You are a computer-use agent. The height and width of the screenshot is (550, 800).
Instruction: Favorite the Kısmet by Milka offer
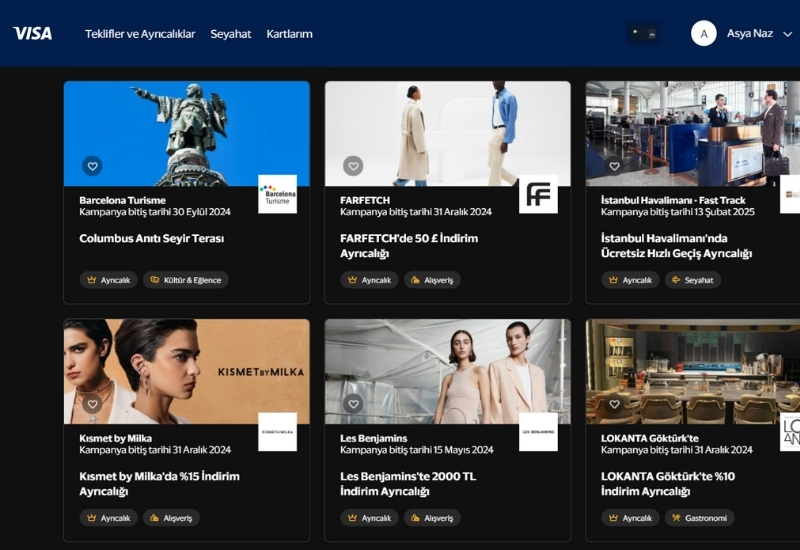(92, 404)
